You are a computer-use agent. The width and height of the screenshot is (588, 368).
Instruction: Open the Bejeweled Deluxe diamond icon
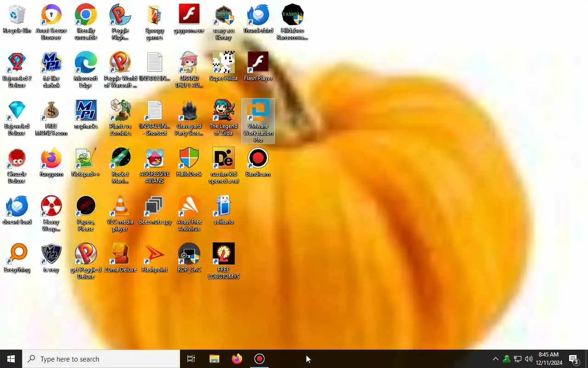pyautogui.click(x=17, y=118)
